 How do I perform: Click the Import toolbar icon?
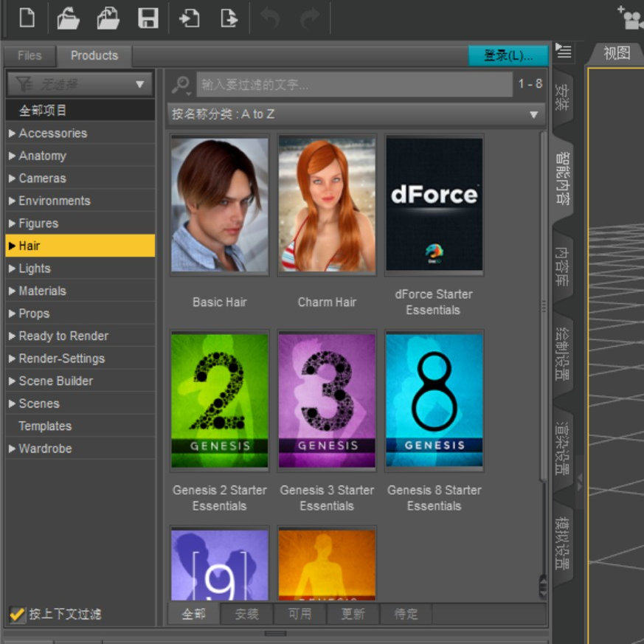coord(190,18)
